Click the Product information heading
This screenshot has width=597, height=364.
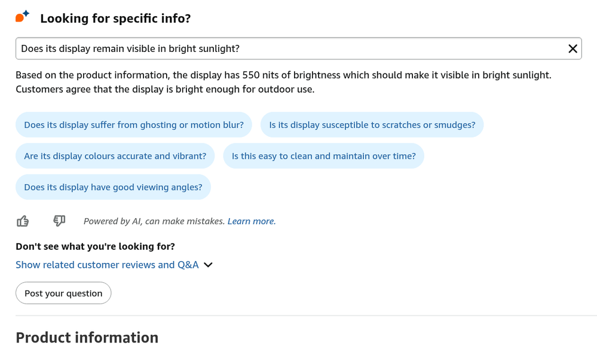pos(87,338)
